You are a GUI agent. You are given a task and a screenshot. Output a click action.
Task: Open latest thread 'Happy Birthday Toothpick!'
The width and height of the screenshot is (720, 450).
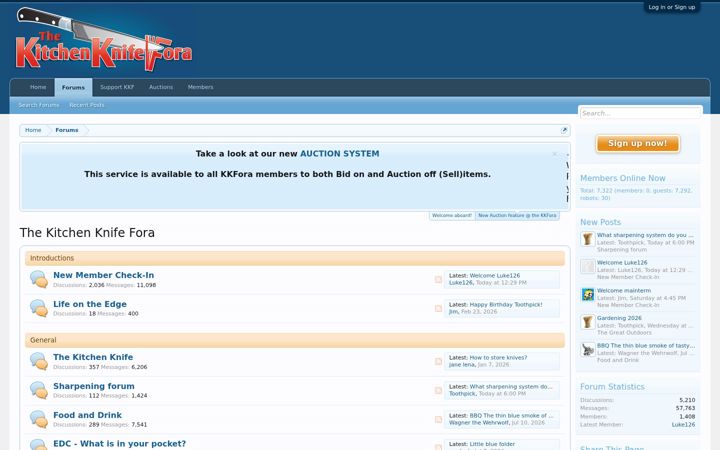pos(506,304)
